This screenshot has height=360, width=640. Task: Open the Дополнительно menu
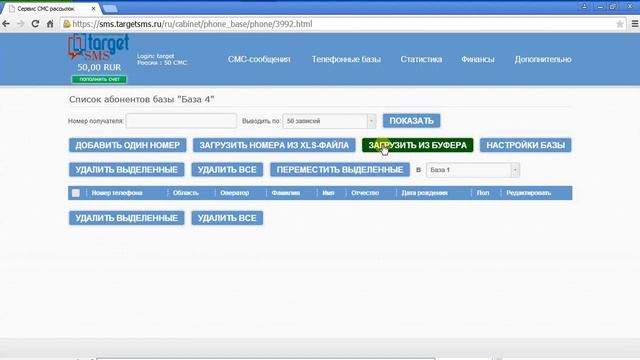(542, 60)
